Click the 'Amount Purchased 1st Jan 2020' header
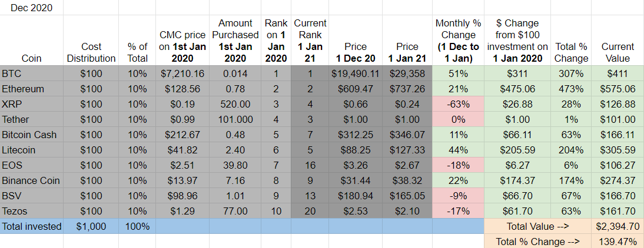The image size is (644, 248). [x=235, y=40]
